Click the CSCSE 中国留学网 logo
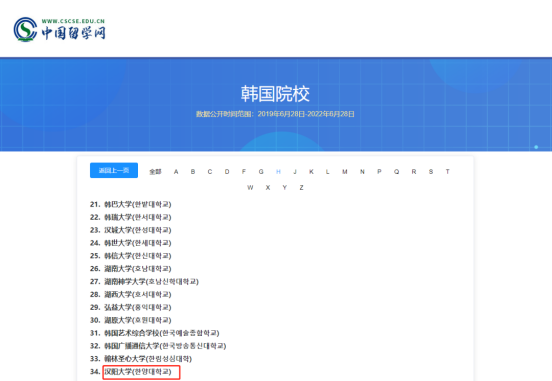 [x=59, y=29]
